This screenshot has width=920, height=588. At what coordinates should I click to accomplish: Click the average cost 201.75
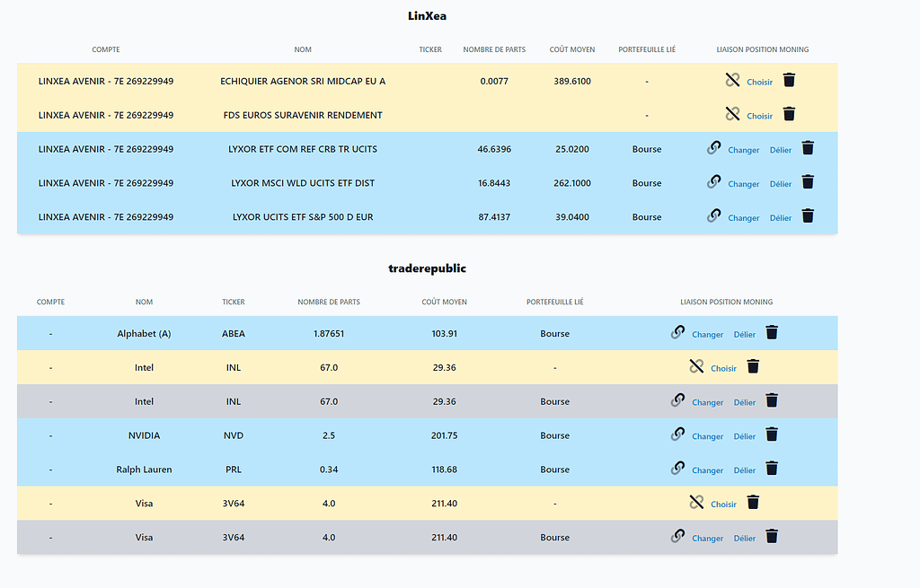(x=444, y=435)
